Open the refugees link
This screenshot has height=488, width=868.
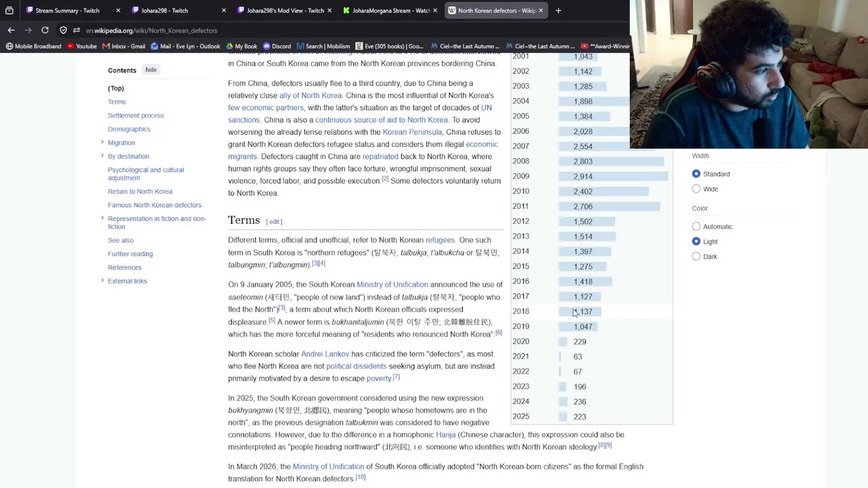coord(440,240)
